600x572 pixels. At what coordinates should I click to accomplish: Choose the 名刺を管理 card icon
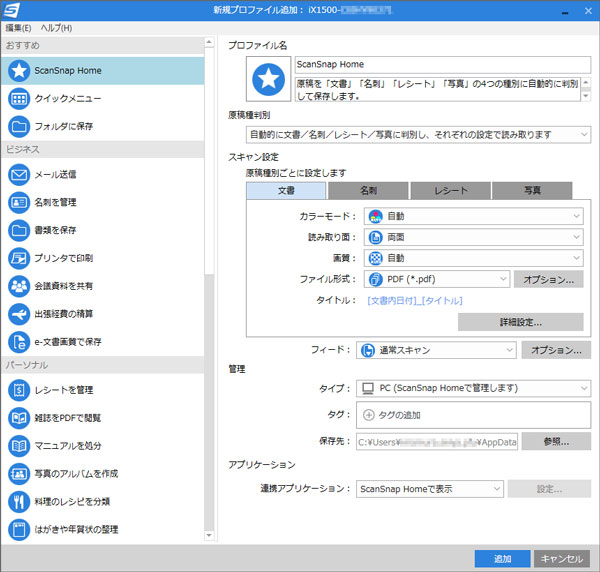[19, 202]
